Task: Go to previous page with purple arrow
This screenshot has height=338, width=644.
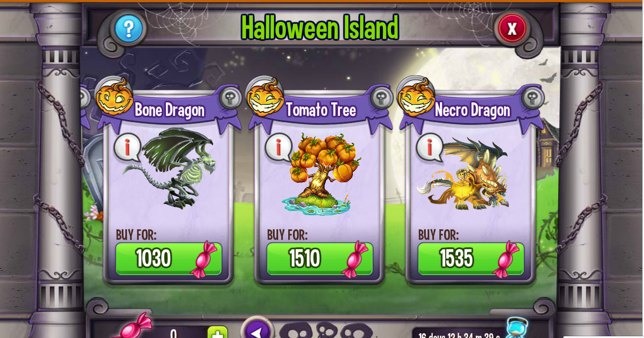Action: coord(258,329)
